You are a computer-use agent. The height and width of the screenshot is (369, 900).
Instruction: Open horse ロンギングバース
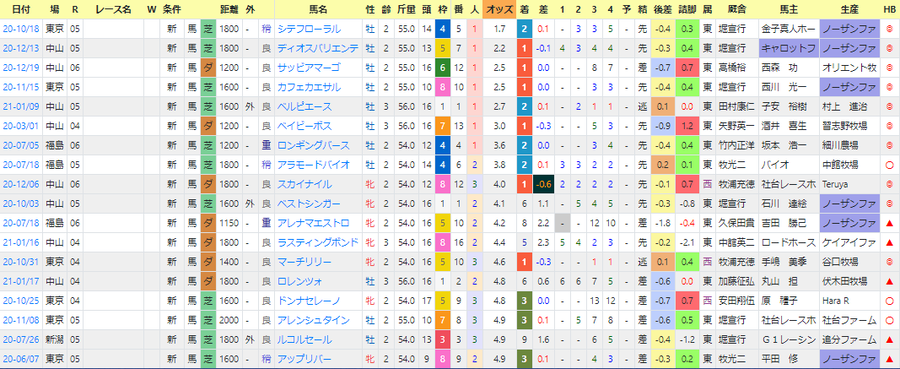(x=313, y=145)
